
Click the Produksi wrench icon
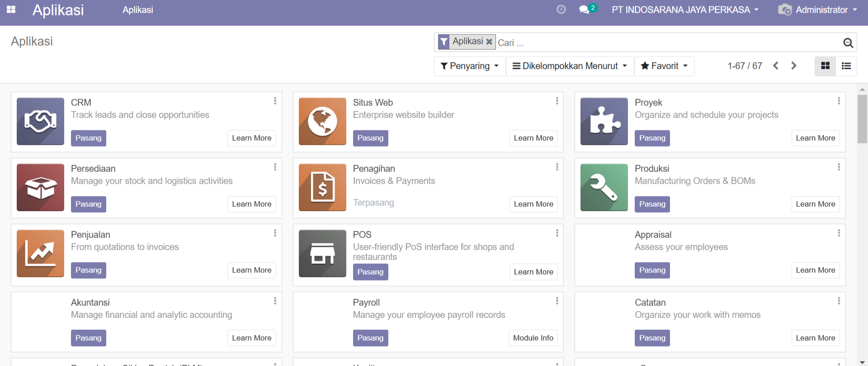(604, 187)
